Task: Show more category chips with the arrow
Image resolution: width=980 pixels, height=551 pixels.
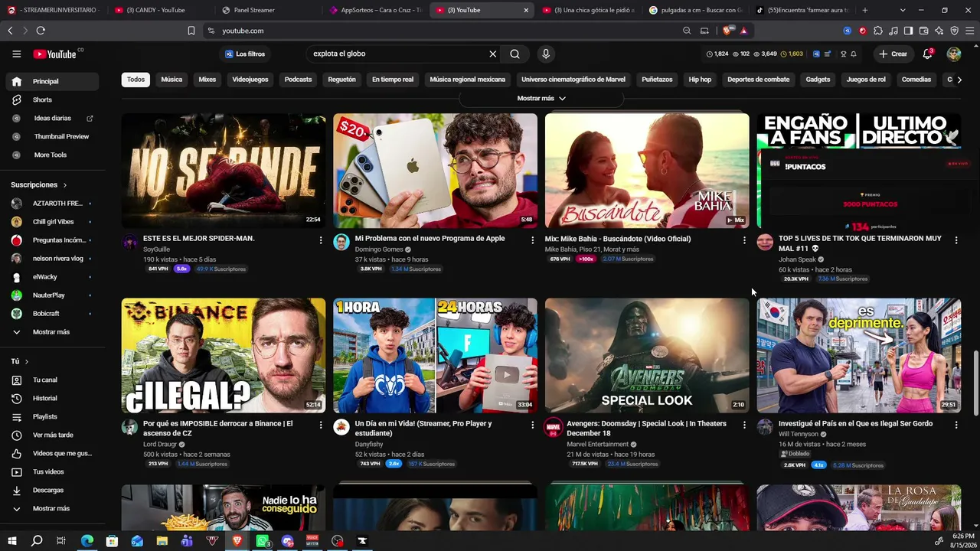Action: click(x=959, y=80)
